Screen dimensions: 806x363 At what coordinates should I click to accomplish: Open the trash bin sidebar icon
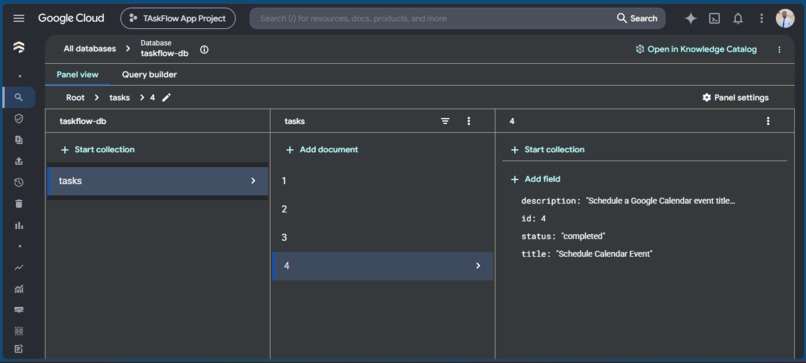pyautogui.click(x=19, y=204)
